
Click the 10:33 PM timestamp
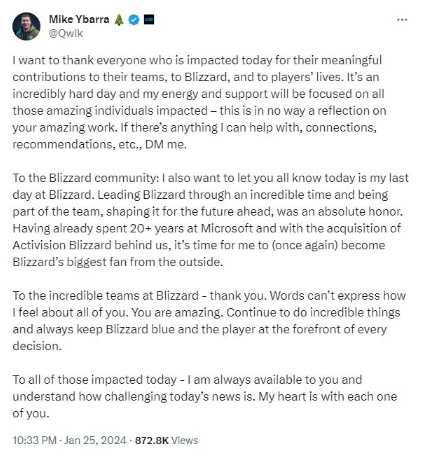click(x=34, y=440)
